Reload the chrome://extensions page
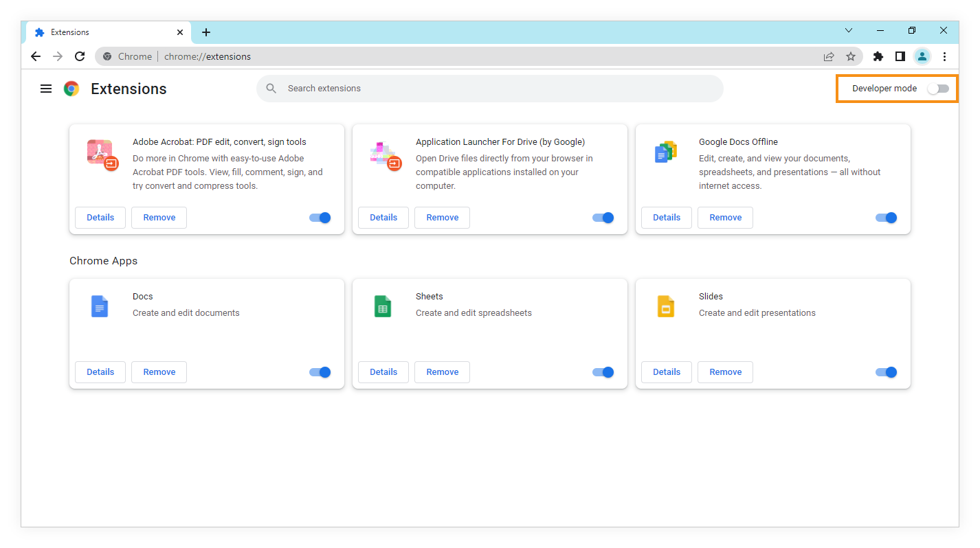980x548 pixels. [80, 56]
